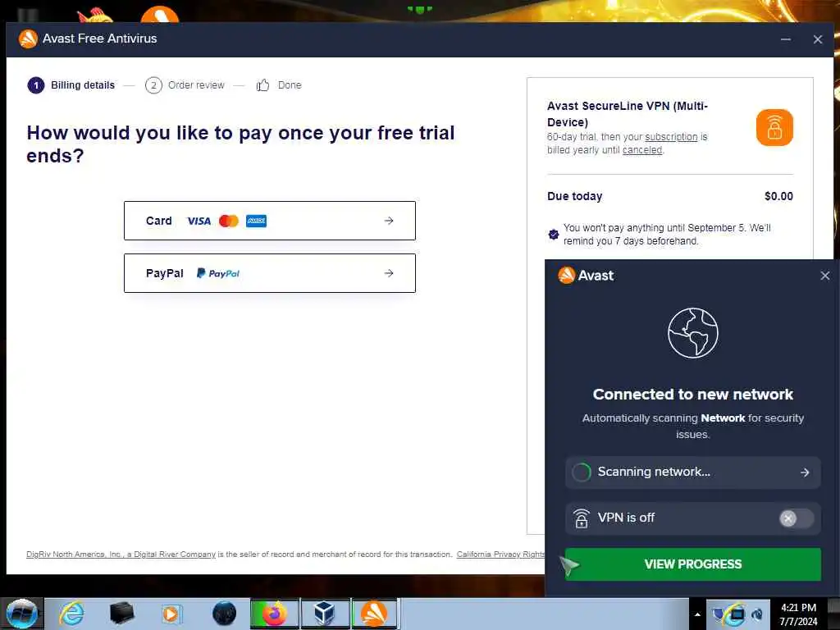Switch to VirtualBox in the taskbar
The height and width of the screenshot is (630, 840).
tap(325, 614)
